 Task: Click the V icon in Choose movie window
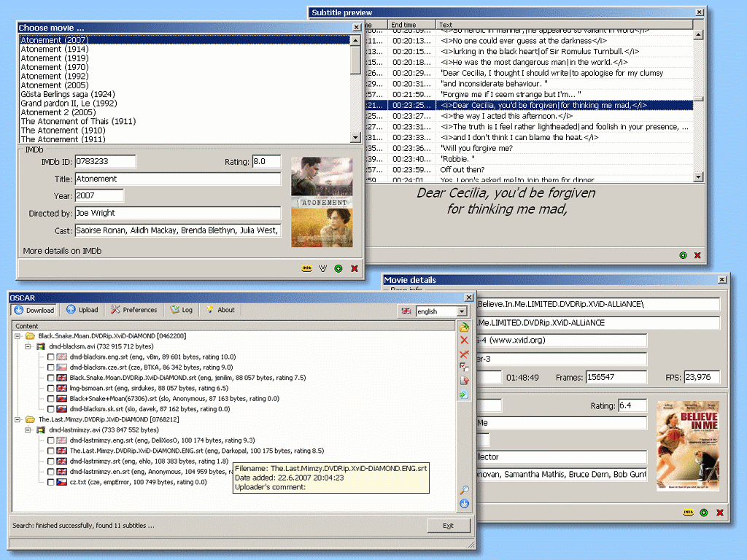pyautogui.click(x=323, y=268)
